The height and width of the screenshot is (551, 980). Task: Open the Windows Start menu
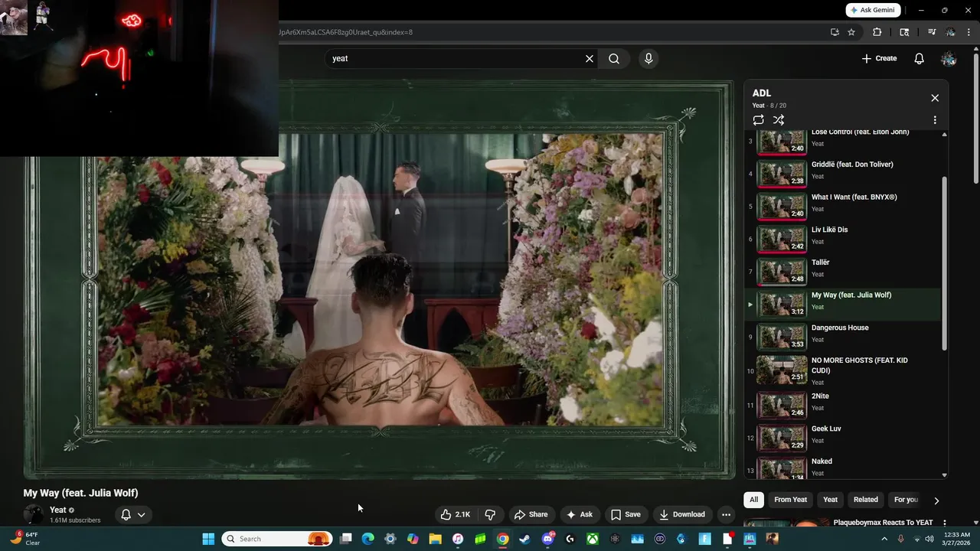coord(208,539)
